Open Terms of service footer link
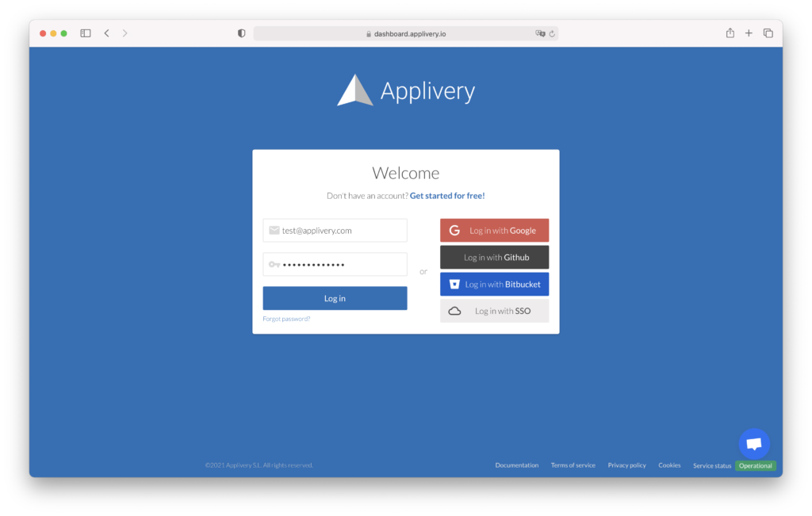Viewport: 812px width, 516px height. coord(573,465)
